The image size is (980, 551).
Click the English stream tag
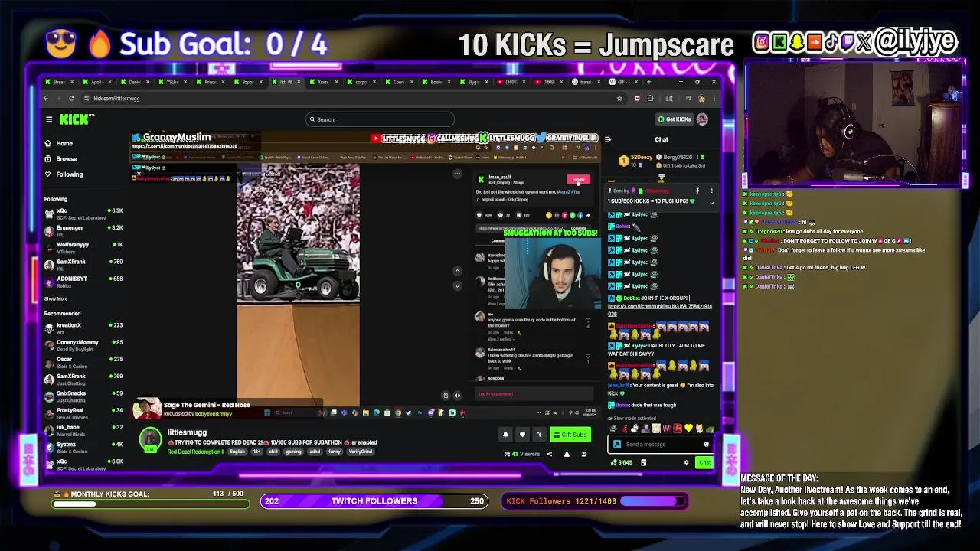pos(237,452)
